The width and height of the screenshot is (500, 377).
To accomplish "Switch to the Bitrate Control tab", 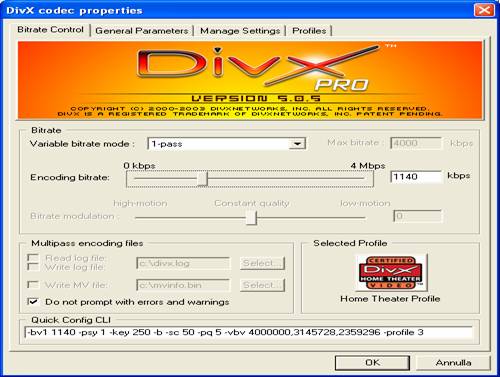I will pyautogui.click(x=50, y=29).
